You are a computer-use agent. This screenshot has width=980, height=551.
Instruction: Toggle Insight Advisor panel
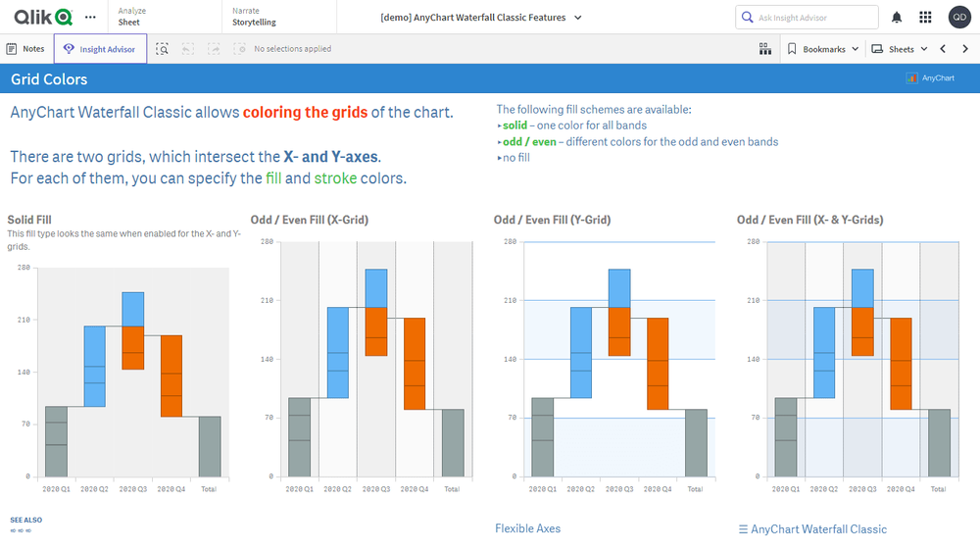pos(100,49)
